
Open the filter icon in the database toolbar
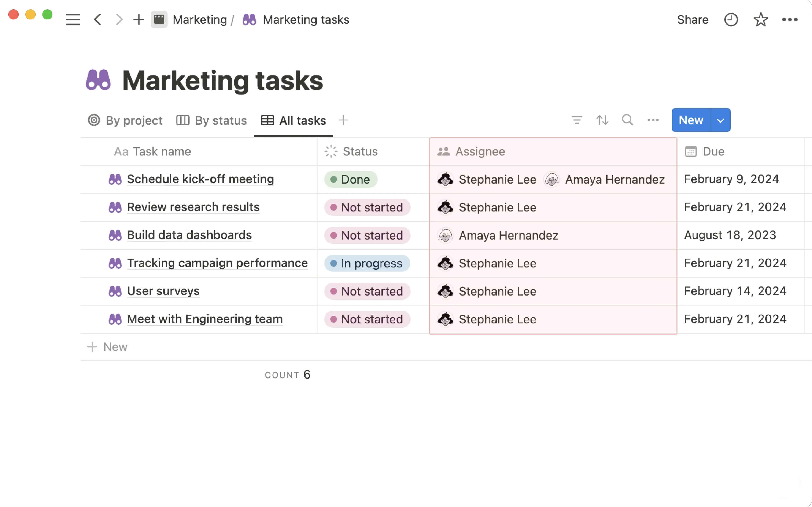click(577, 120)
